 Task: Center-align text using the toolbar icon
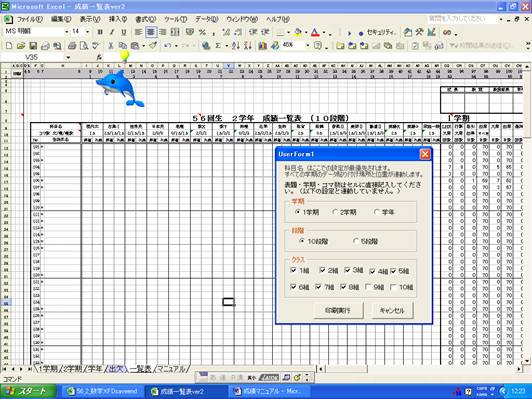click(151, 32)
